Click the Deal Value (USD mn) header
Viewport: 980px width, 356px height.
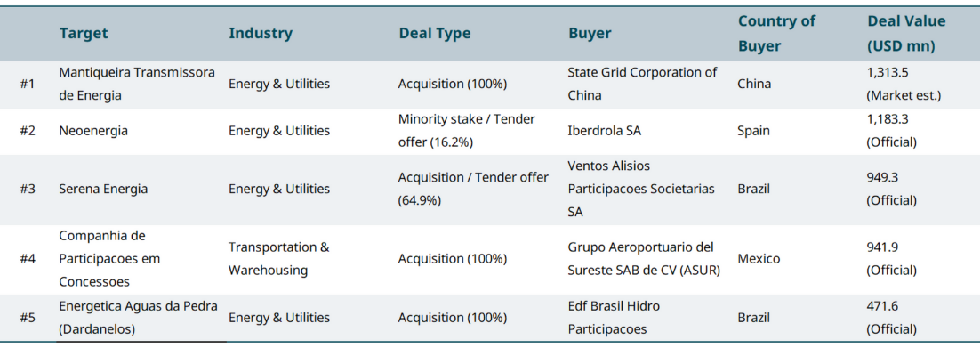click(906, 33)
